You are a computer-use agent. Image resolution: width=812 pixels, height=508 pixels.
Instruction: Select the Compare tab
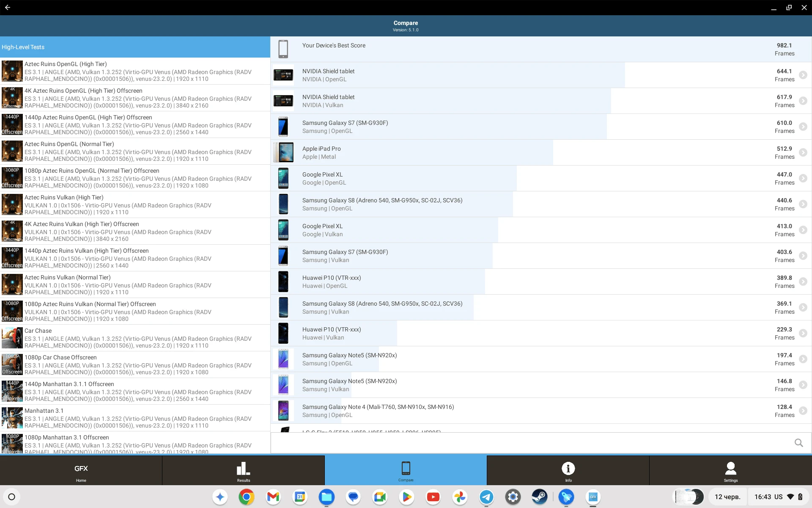[x=406, y=470]
